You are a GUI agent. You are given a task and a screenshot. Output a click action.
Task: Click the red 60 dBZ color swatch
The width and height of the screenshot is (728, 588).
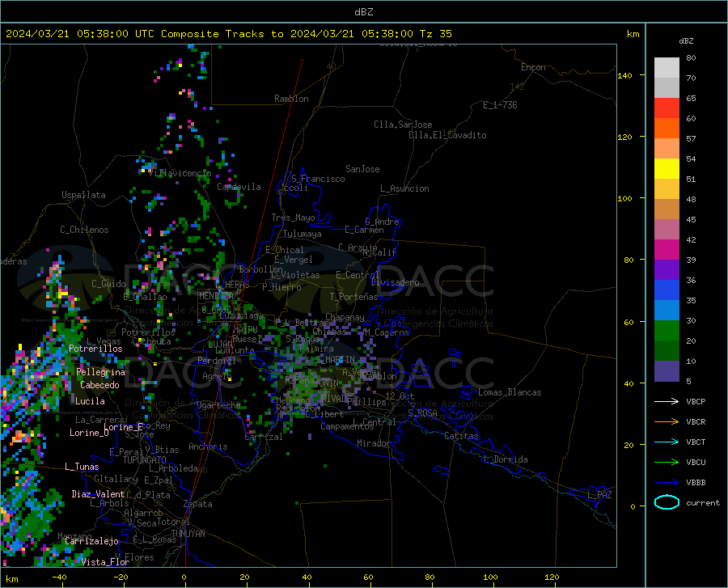(667, 108)
